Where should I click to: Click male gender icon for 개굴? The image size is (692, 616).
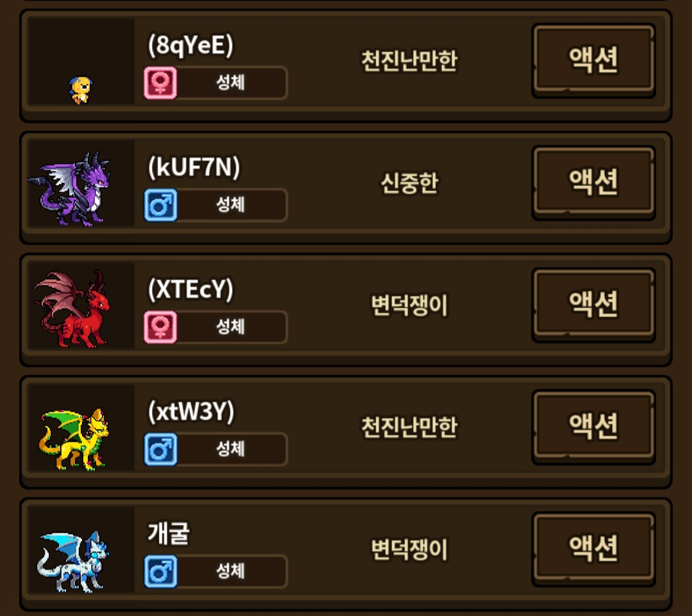point(160,571)
